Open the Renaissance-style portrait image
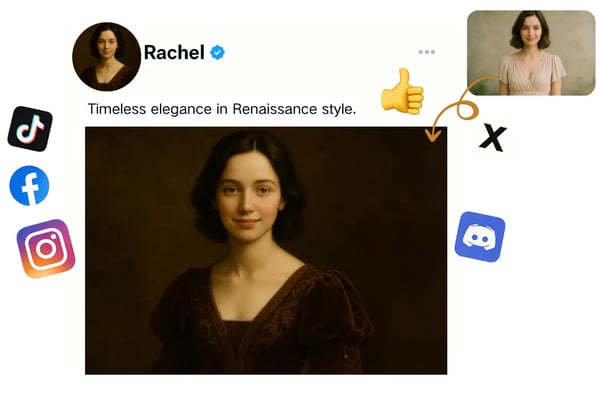Image resolution: width=600 pixels, height=400 pixels. pos(266,250)
